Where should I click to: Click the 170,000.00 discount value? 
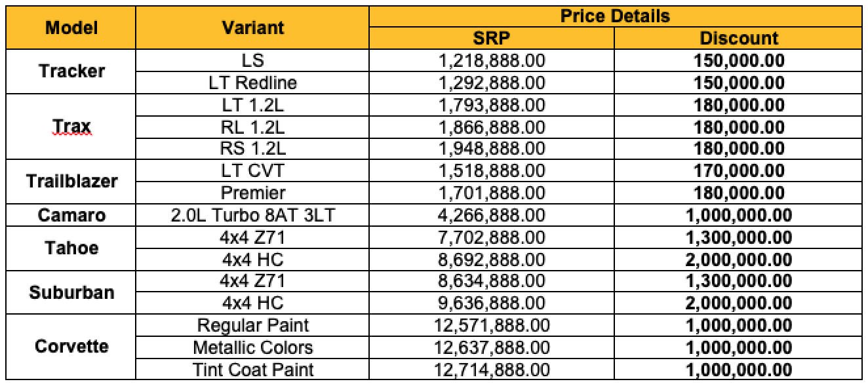pyautogui.click(x=738, y=171)
